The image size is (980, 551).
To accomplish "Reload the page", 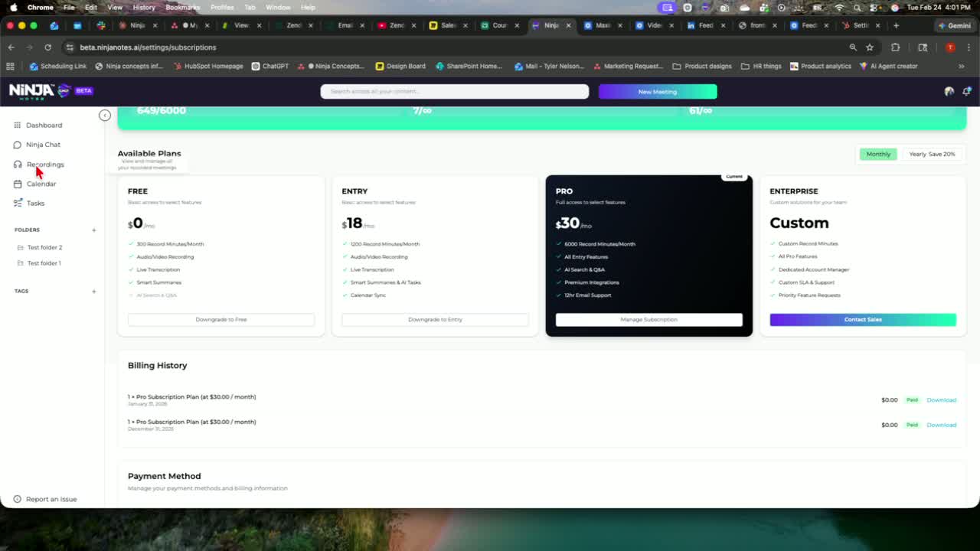I will (x=47, y=47).
